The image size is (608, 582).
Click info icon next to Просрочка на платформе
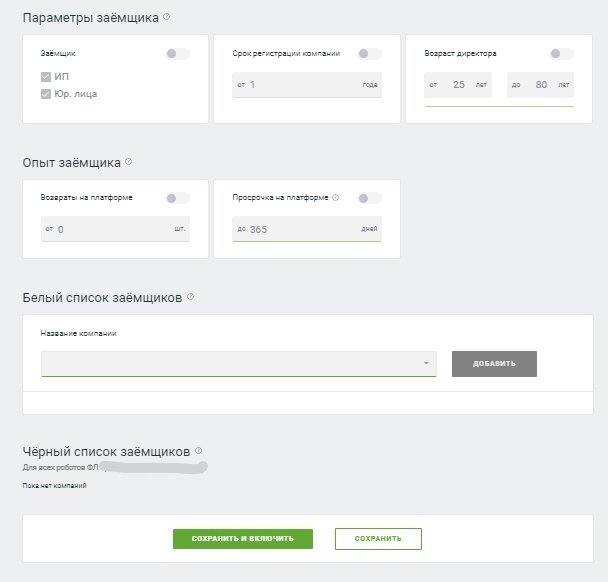tap(336, 197)
